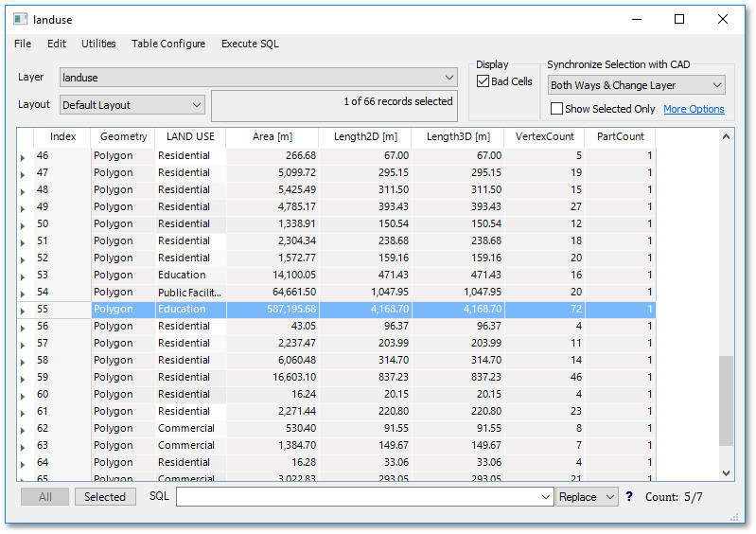Click vertex count 27

click(x=545, y=206)
